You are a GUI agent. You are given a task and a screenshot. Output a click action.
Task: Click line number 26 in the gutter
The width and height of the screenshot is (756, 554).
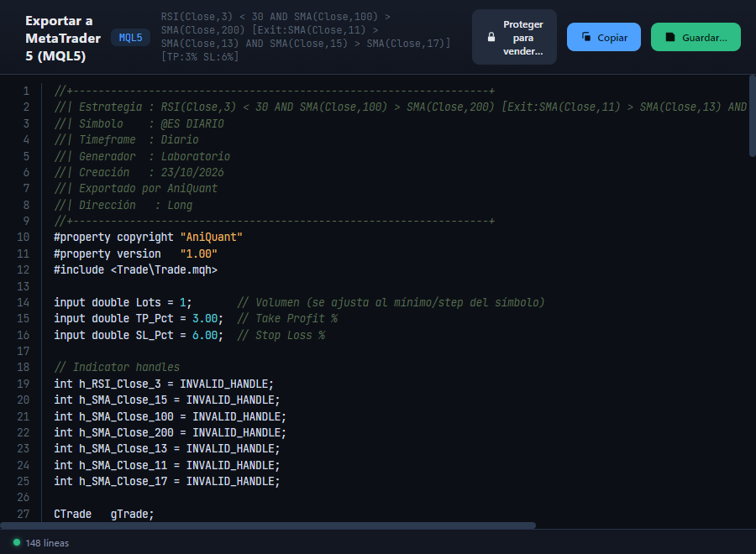(24, 497)
